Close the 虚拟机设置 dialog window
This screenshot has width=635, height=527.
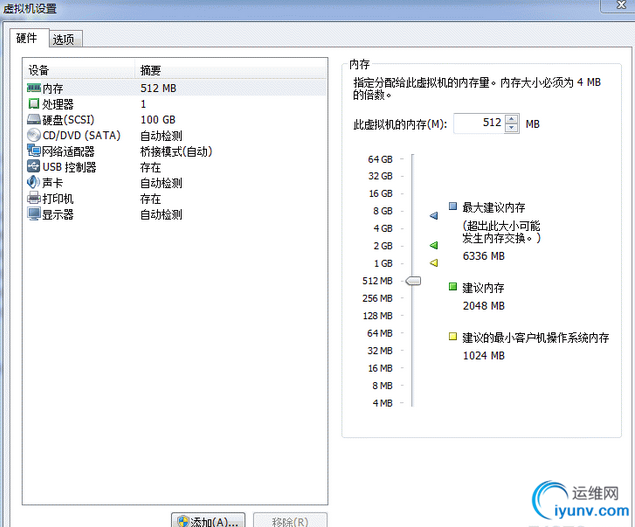[621, 4]
